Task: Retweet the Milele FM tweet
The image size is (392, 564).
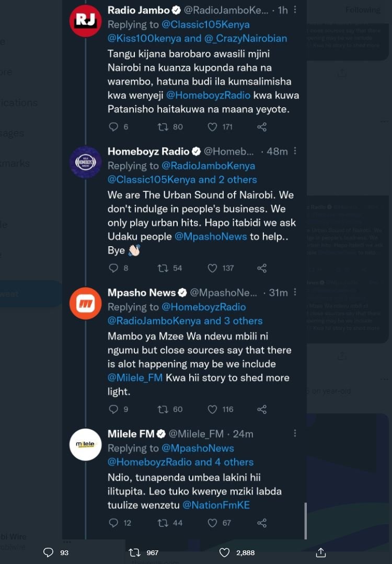Action: (163, 523)
